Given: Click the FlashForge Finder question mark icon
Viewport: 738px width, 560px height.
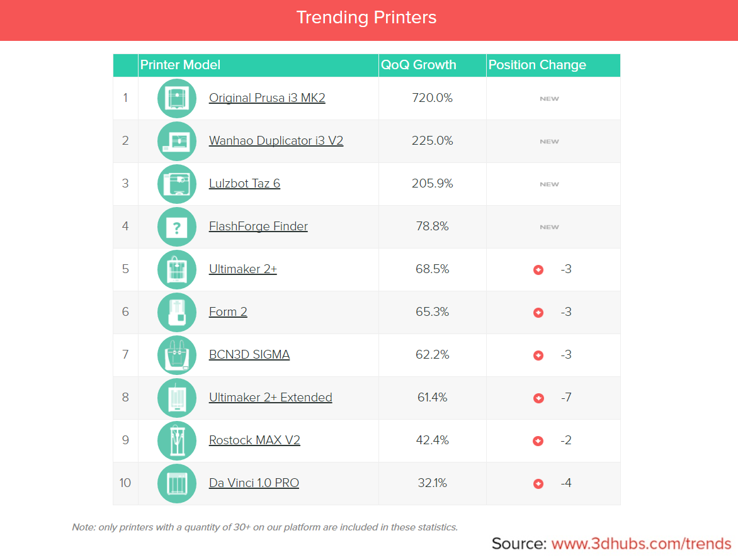Looking at the screenshot, I should (177, 227).
